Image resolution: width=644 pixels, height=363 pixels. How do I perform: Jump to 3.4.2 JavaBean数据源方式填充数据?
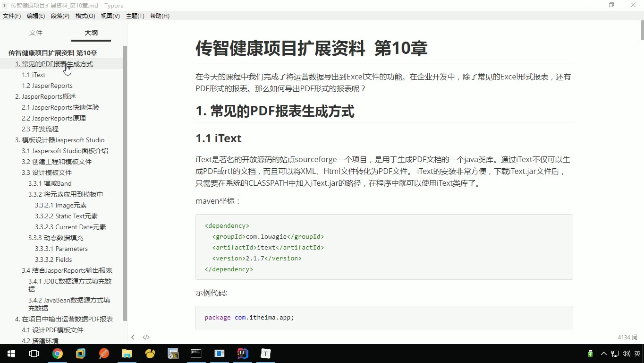(69, 304)
